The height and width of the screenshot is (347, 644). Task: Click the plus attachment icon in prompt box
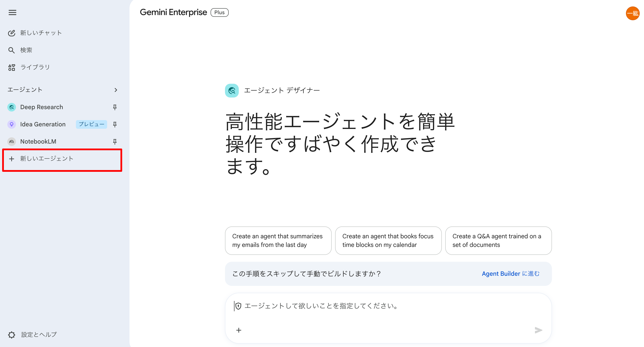(239, 330)
